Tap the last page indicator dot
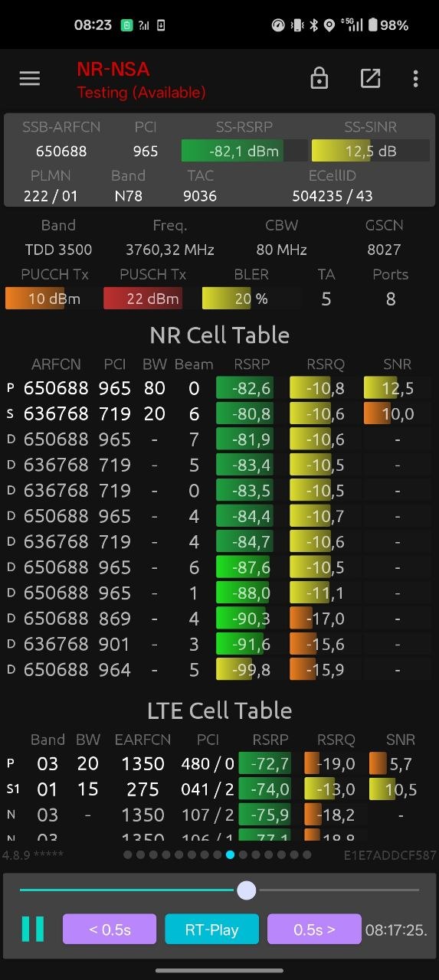 tap(306, 854)
